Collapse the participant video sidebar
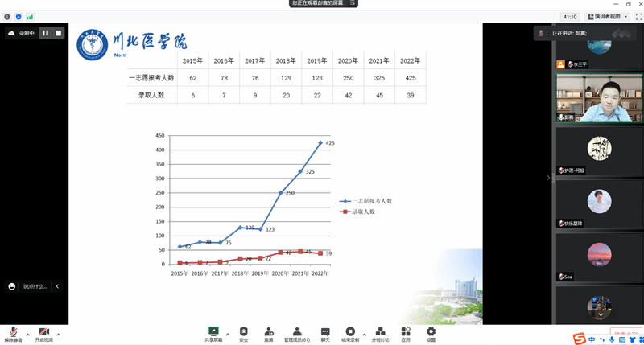Viewport: 644px width, 345px height. 550,178
